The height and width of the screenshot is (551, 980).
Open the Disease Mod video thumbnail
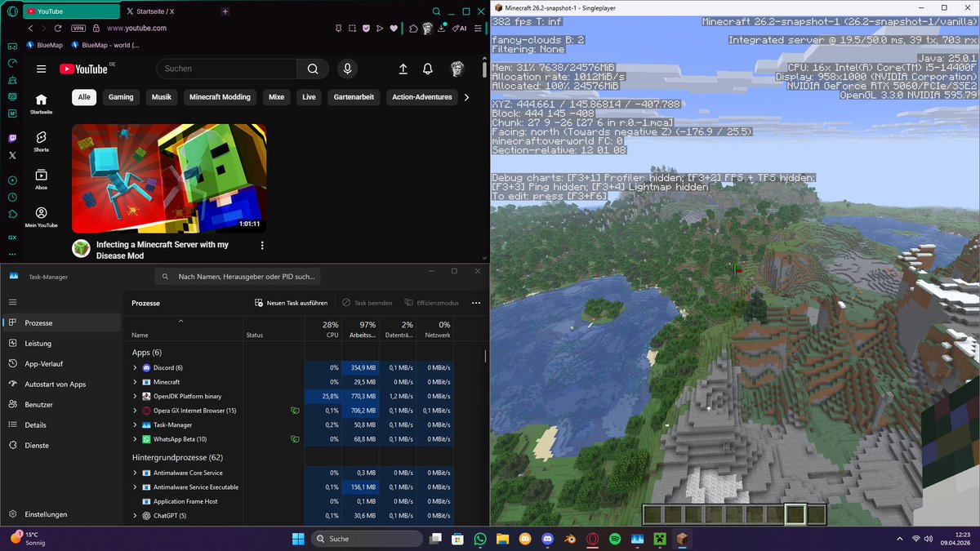click(169, 178)
